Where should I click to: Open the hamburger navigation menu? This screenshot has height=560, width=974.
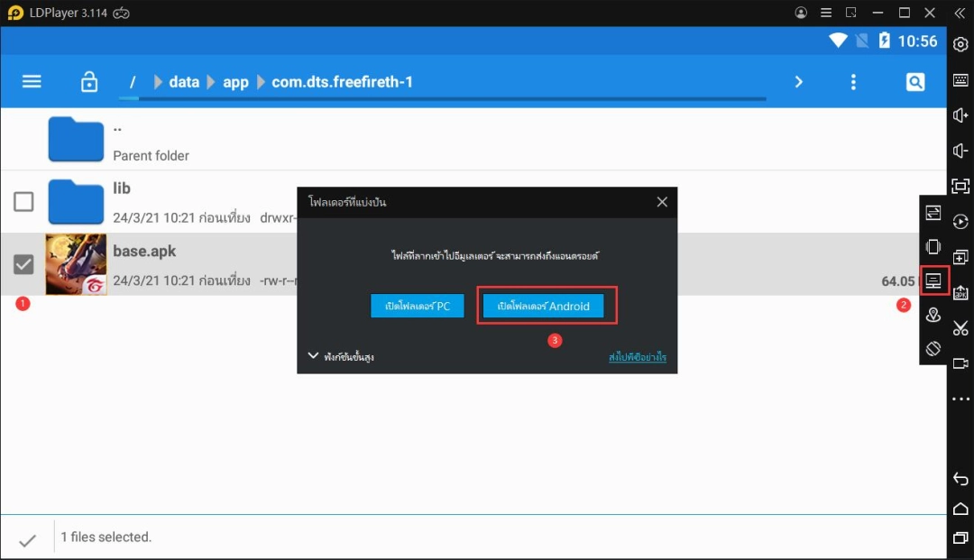(x=32, y=82)
